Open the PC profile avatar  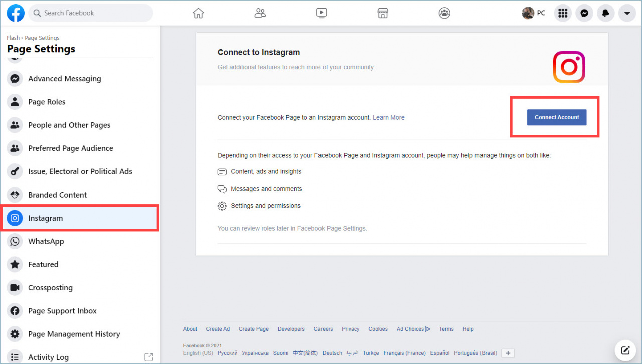tap(528, 13)
